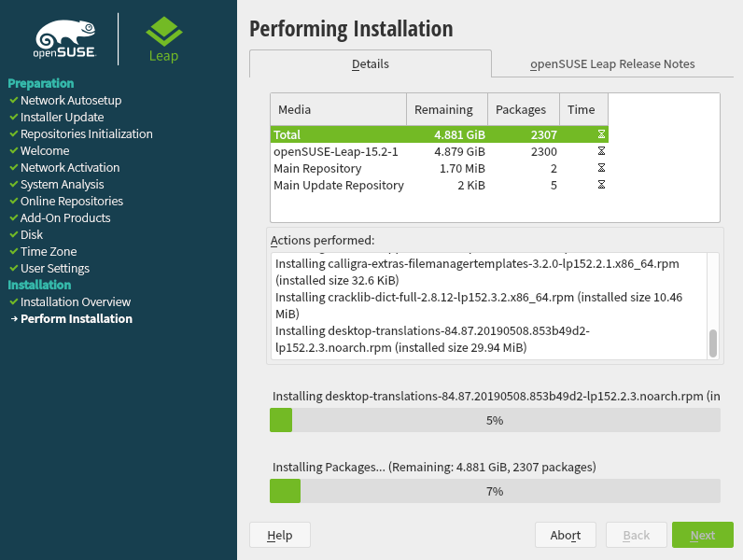Click the green Next button
The height and width of the screenshot is (560, 743).
tap(702, 535)
